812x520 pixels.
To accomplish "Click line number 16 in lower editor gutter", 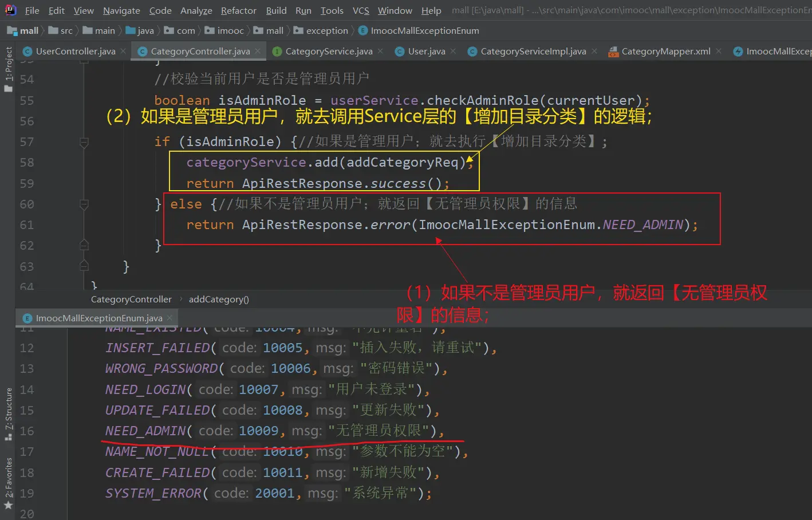I will click(27, 431).
